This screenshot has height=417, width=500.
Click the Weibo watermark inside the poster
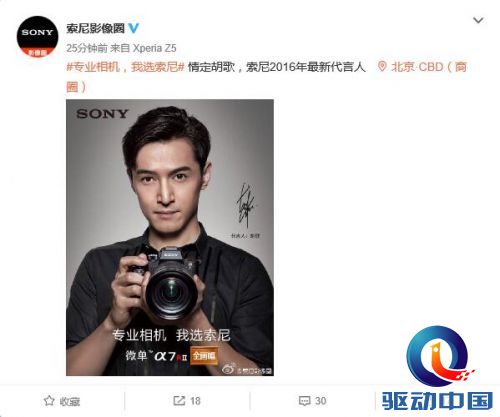247,370
